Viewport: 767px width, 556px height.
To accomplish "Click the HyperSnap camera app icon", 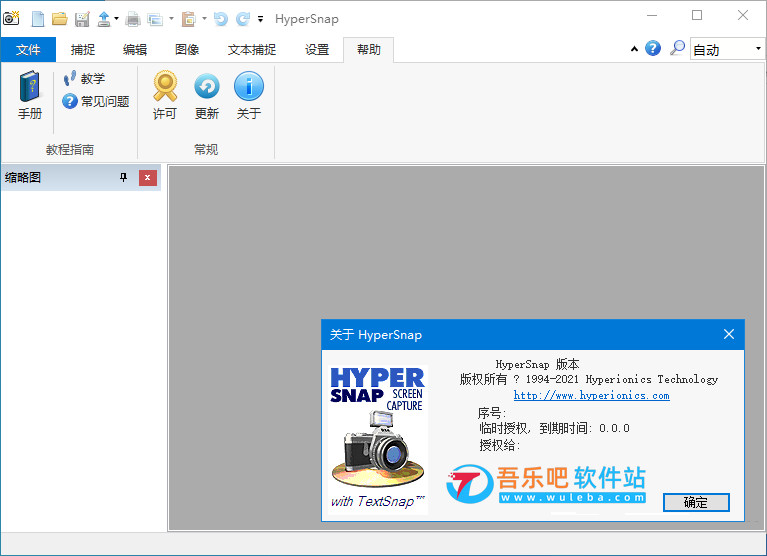I will point(11,18).
